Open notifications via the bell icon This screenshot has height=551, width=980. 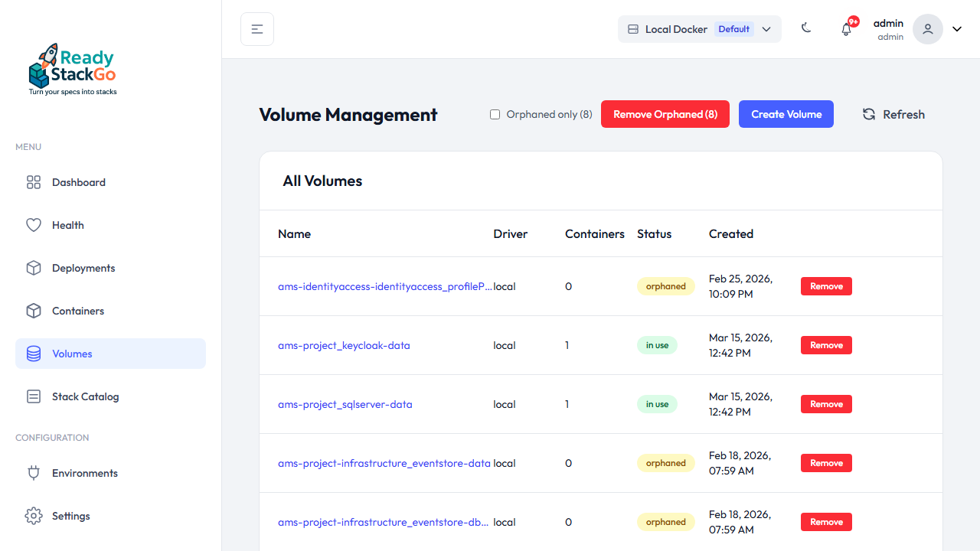tap(846, 28)
